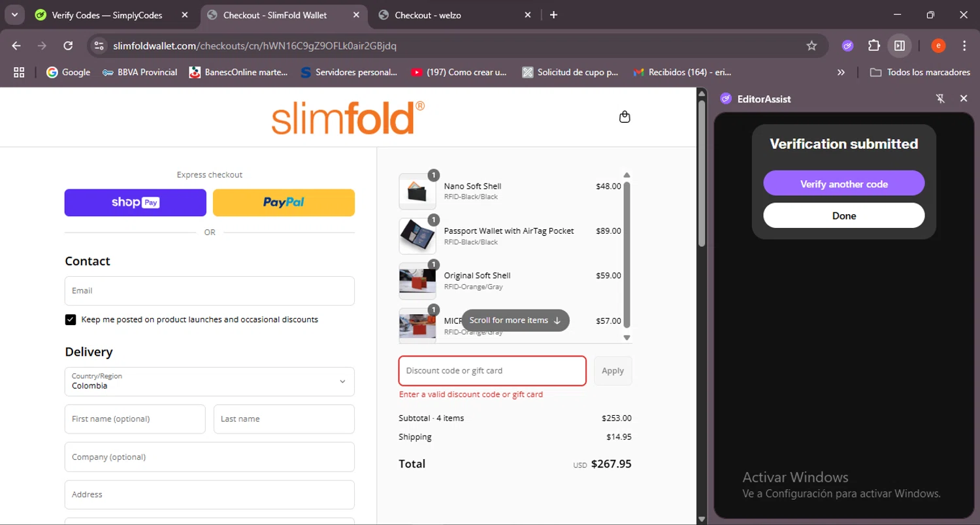Open the tab search dropdown arrow

click(x=14, y=14)
